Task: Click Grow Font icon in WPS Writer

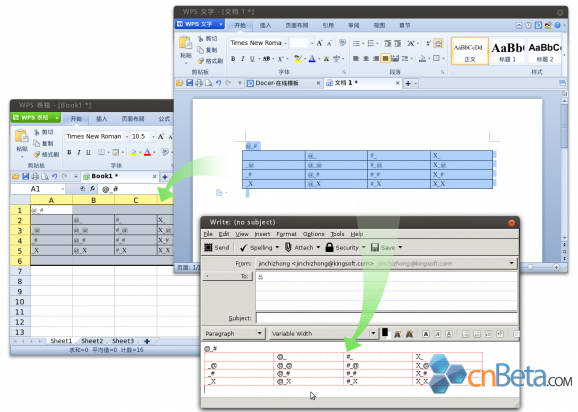Action: click(x=319, y=43)
